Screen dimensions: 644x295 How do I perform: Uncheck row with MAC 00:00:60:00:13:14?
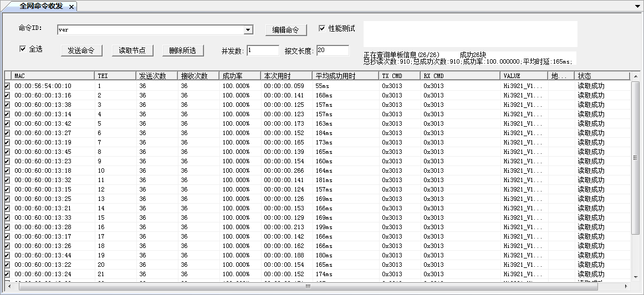coord(7,115)
